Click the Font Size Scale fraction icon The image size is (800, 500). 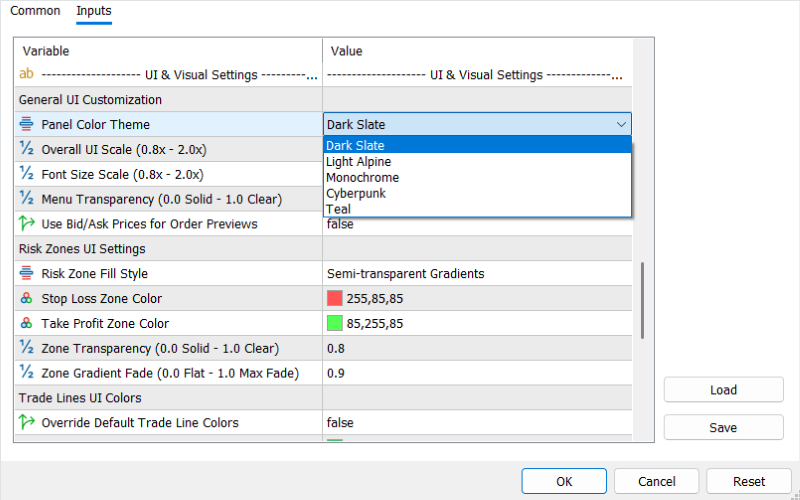27,174
